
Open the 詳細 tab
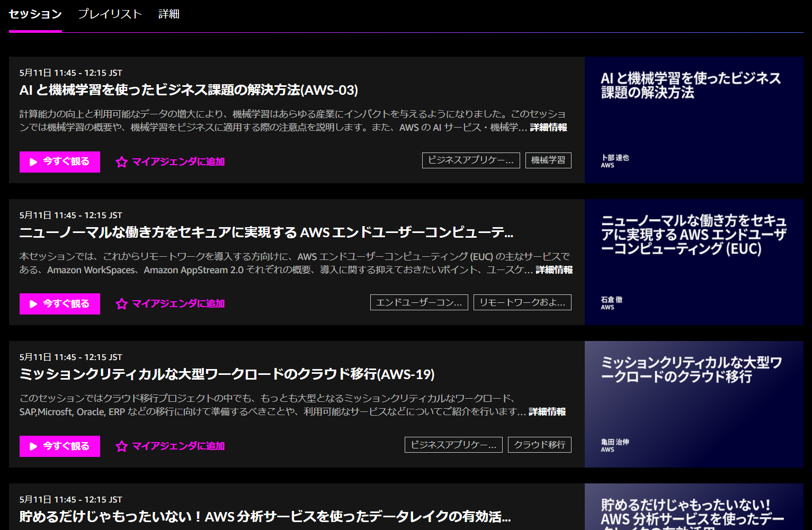point(169,14)
